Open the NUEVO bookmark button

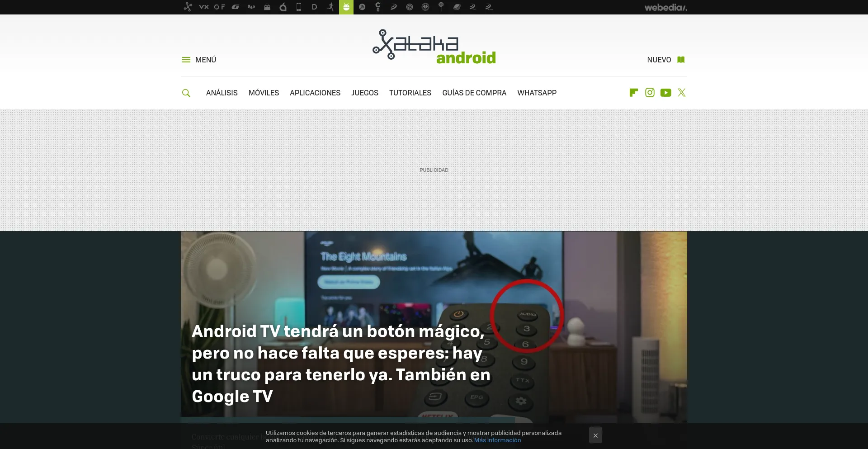coord(666,60)
